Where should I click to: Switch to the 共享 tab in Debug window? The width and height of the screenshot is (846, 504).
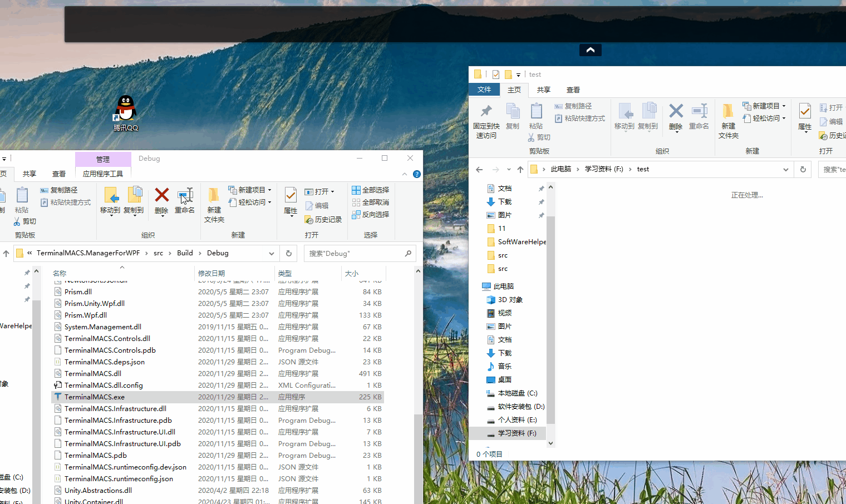pos(29,174)
